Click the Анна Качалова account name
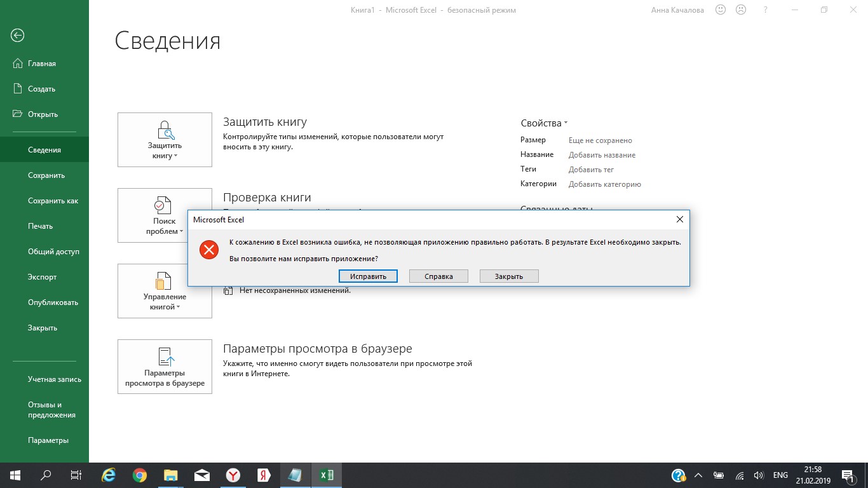This screenshot has height=488, width=868. tap(677, 10)
